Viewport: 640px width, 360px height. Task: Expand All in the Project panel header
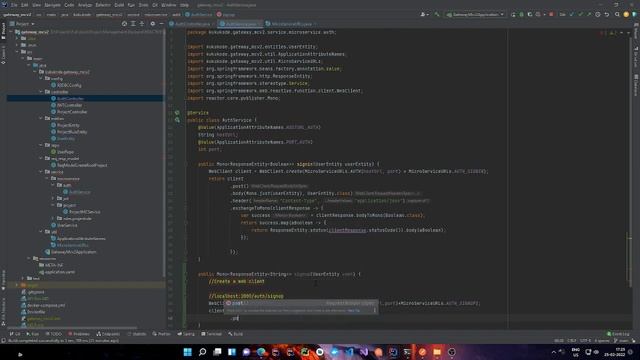[x=133, y=24]
